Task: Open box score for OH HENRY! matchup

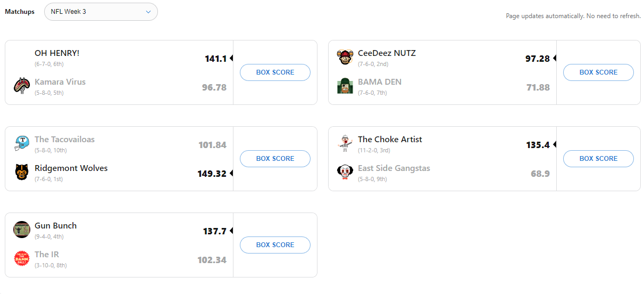Action: point(275,72)
